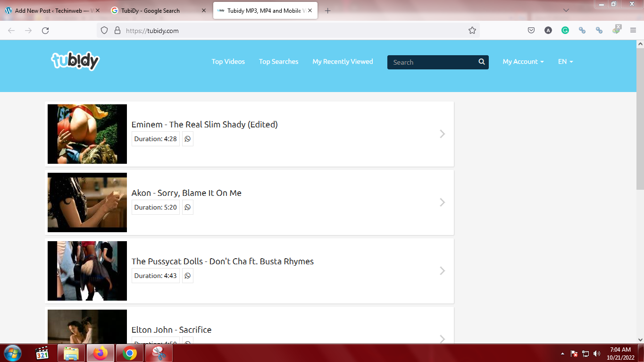The height and width of the screenshot is (362, 644).
Task: Click the Elton John video thumbnail
Action: 87,327
